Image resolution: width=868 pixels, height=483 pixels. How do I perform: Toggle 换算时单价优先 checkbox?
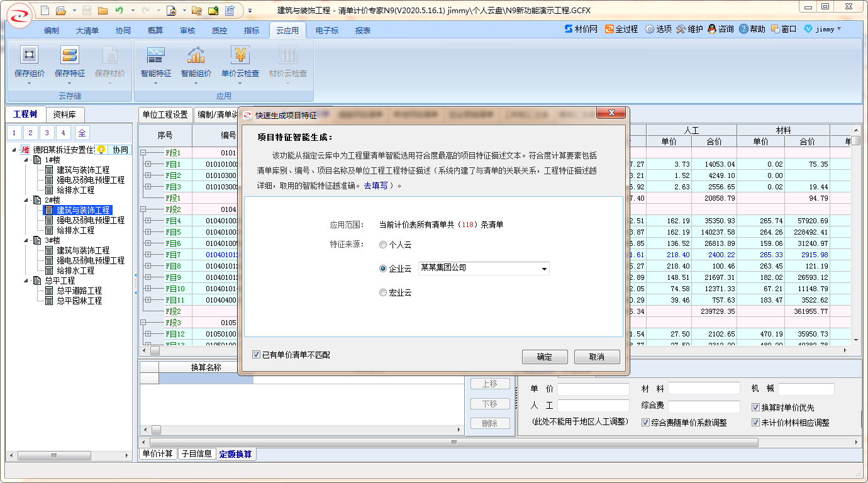(755, 408)
